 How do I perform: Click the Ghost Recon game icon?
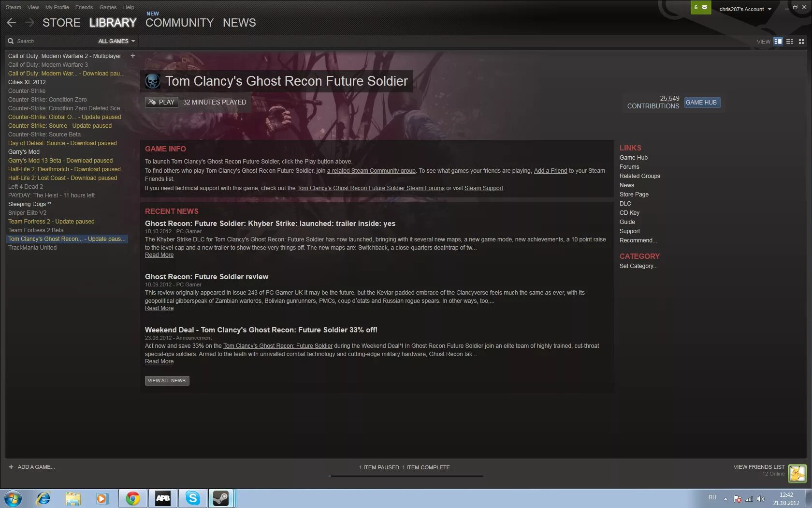(x=153, y=81)
